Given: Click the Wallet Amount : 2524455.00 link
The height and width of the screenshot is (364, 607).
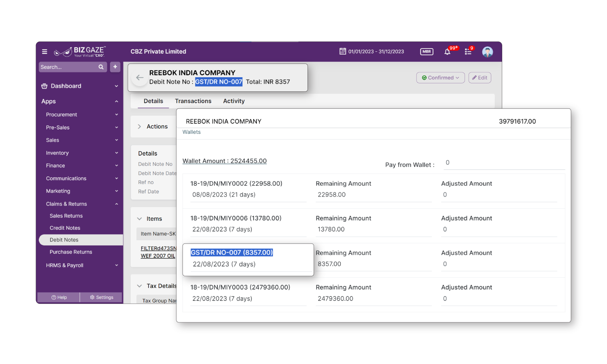Looking at the screenshot, I should click(x=225, y=161).
